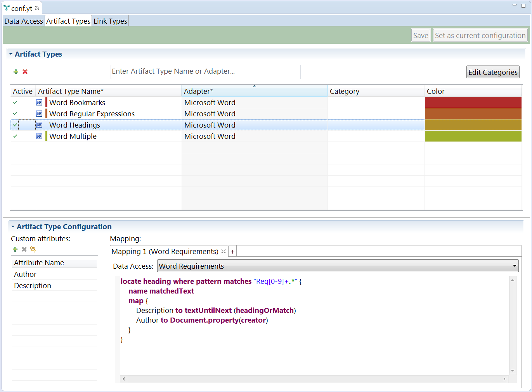Viewport: 532px width, 392px height.
Task: Click the Save button
Action: [421, 35]
